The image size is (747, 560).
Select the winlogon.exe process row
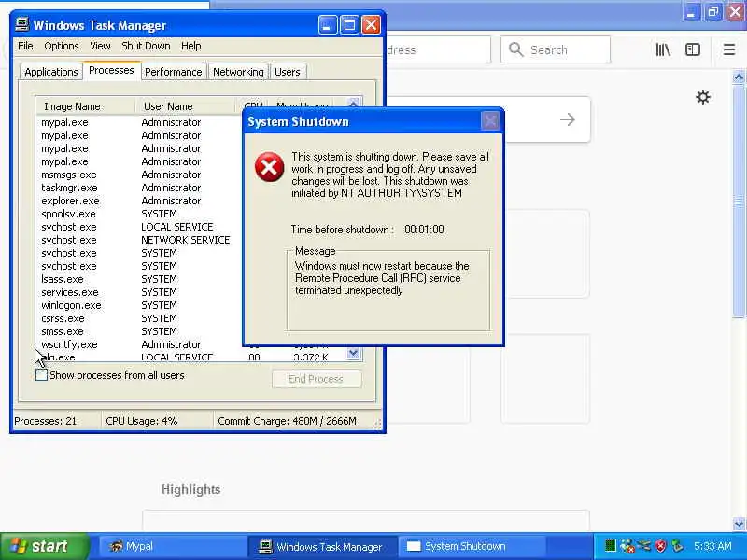tap(138, 305)
